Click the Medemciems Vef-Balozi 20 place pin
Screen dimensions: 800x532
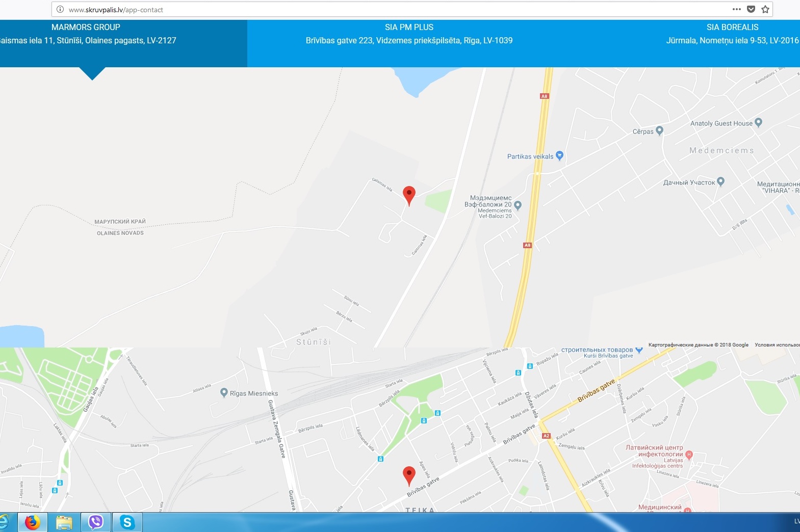[518, 205]
